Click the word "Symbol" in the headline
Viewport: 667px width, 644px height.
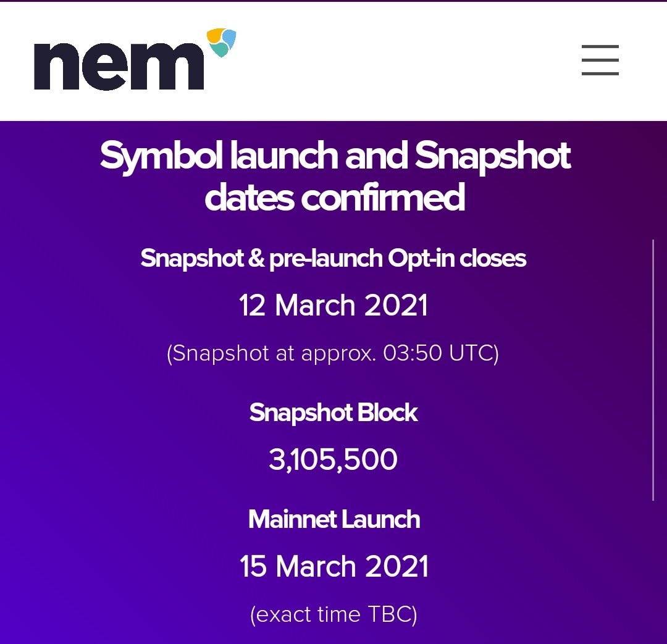point(161,156)
